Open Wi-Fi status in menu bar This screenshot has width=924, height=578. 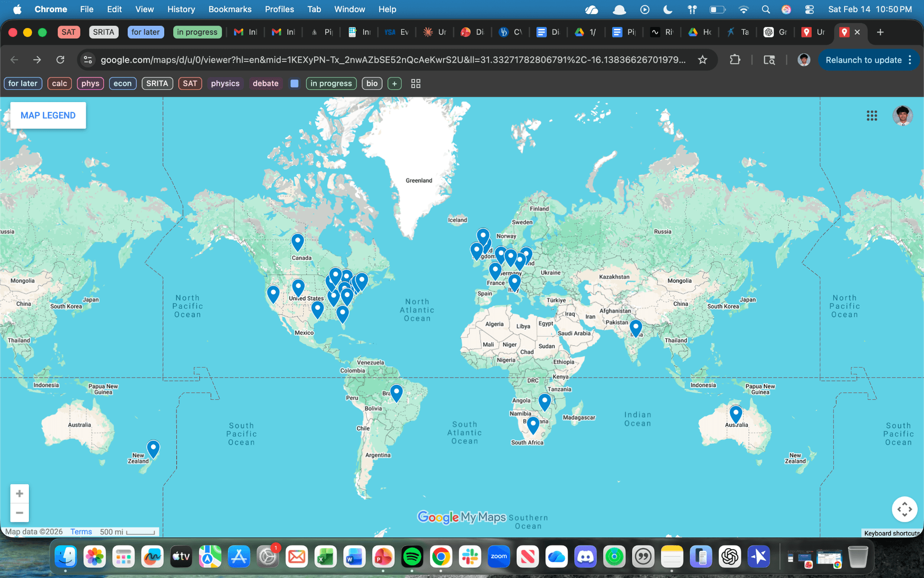click(x=744, y=9)
